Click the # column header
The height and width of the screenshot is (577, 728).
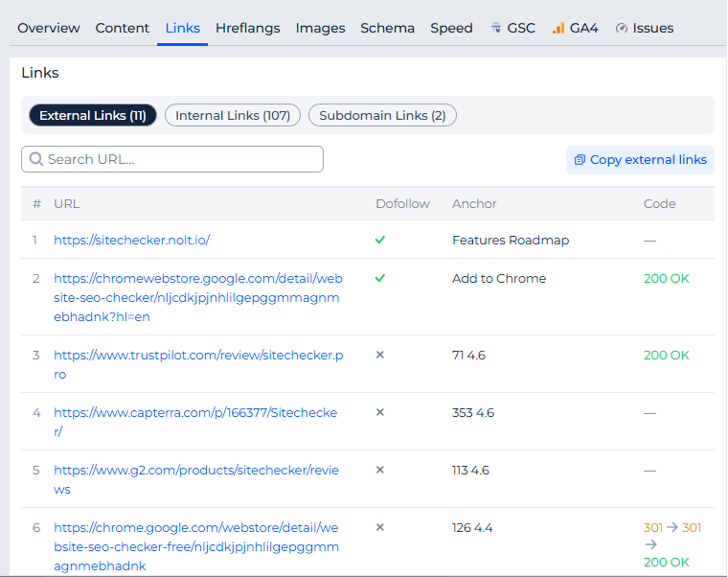click(36, 203)
